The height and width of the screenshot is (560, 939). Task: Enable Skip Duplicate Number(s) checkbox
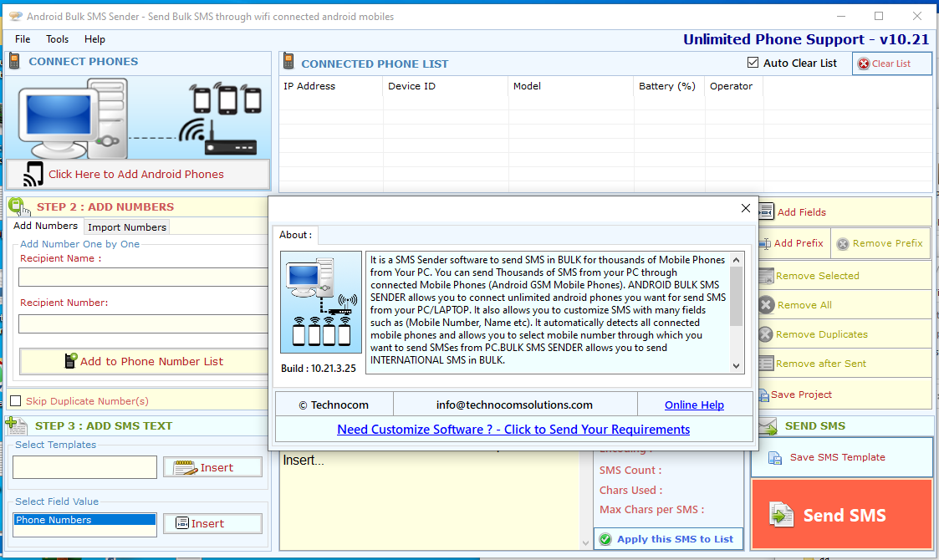pyautogui.click(x=15, y=401)
